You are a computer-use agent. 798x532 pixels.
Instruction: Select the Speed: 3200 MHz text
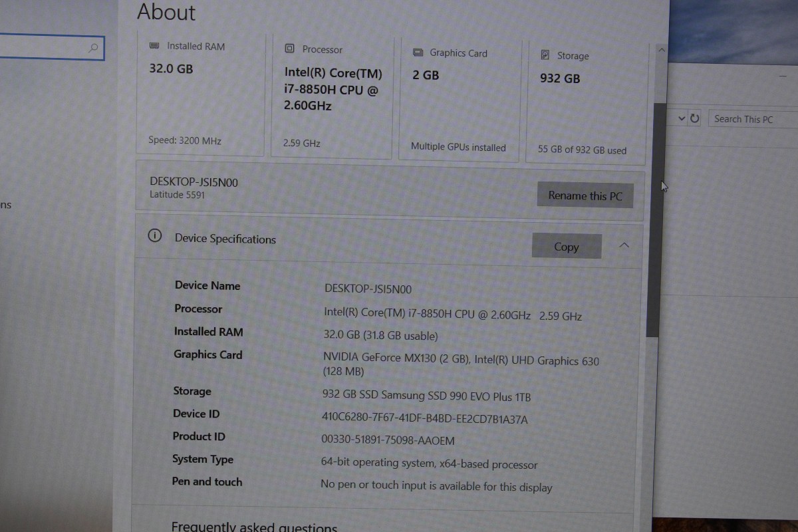(x=185, y=140)
